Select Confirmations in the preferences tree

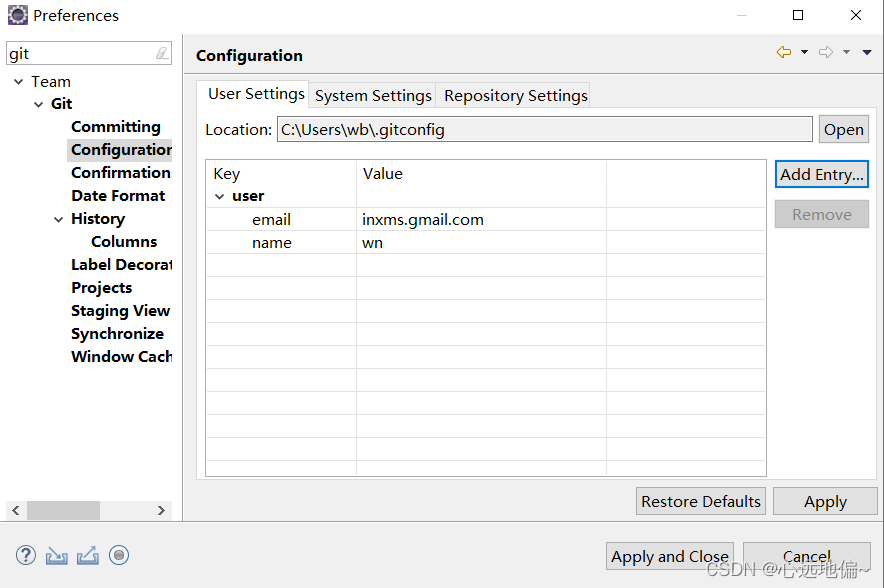121,173
